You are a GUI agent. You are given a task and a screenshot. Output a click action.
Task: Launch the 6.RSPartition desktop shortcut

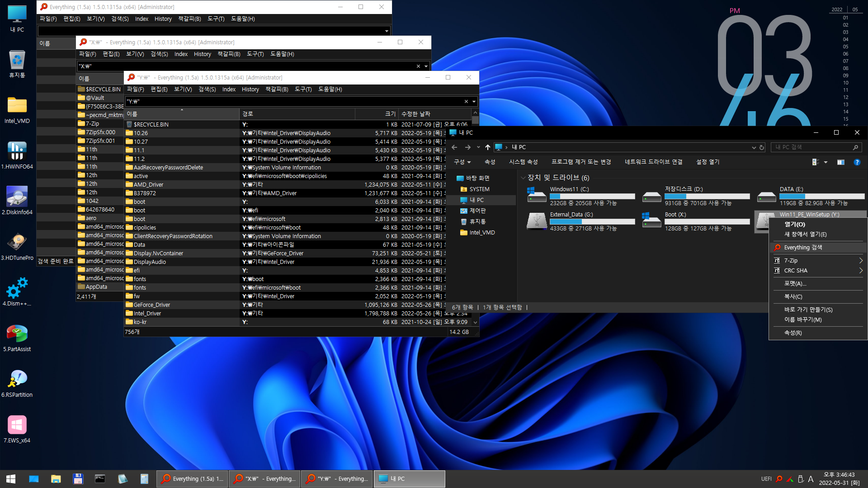pos(17,384)
